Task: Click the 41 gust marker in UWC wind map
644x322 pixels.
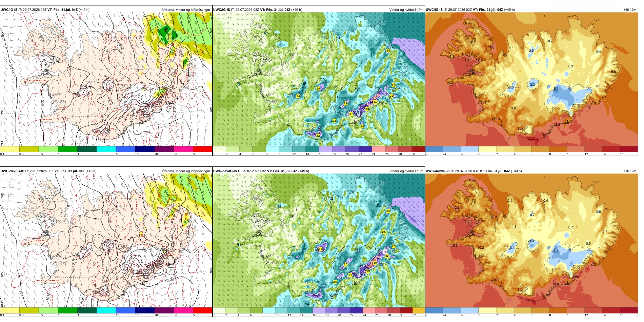Action: [x=375, y=102]
